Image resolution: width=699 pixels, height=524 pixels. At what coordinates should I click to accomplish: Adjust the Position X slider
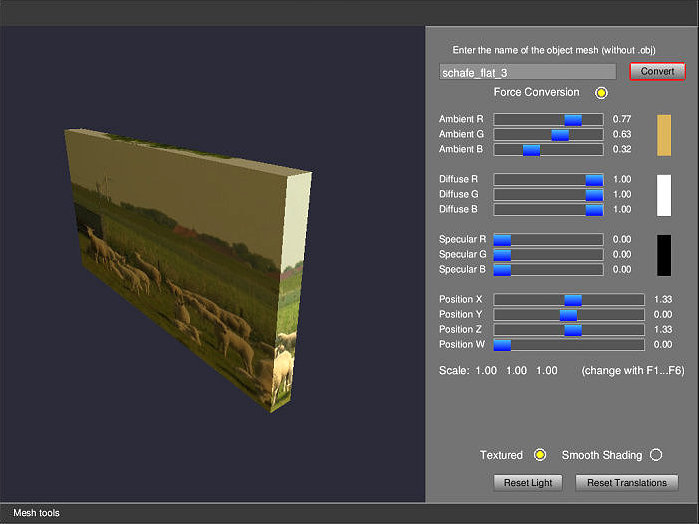[569, 300]
